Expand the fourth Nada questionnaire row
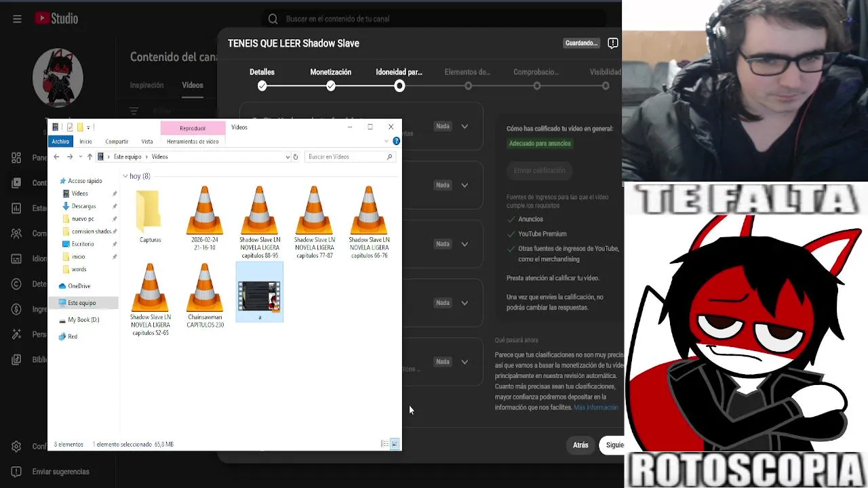This screenshot has width=868, height=488. (465, 303)
